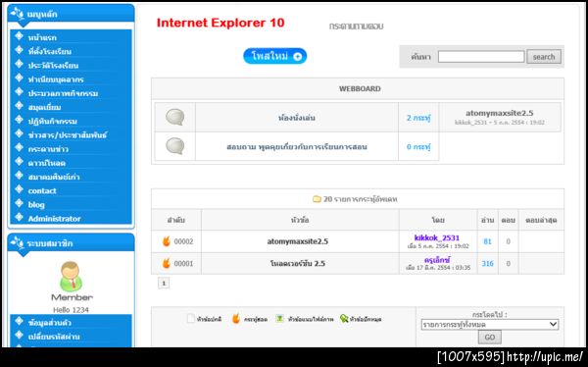588x367 pixels.
Task: Click the diamond bullet beside สมาคมศิษย์เก่า
Action: pos(20,176)
